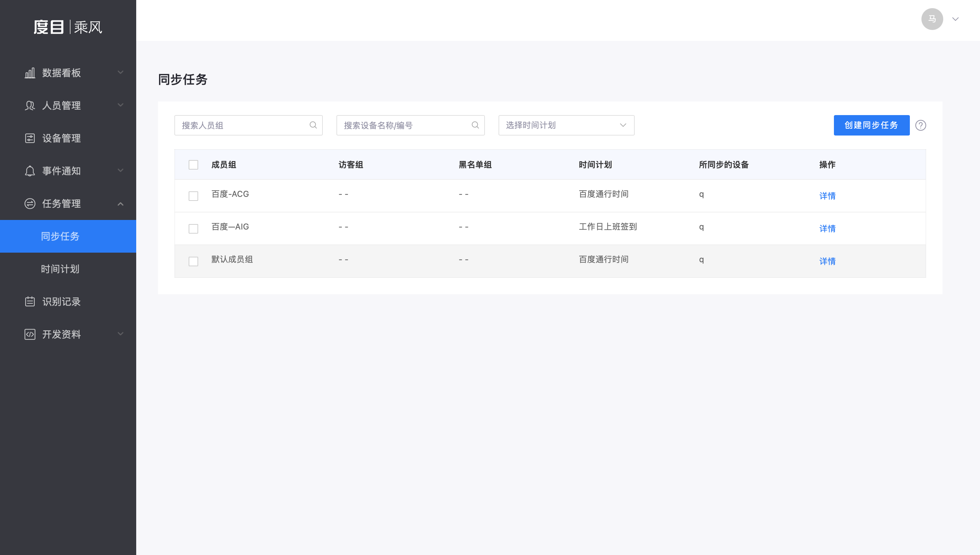
Task: Click the 成员组 column header
Action: 224,165
